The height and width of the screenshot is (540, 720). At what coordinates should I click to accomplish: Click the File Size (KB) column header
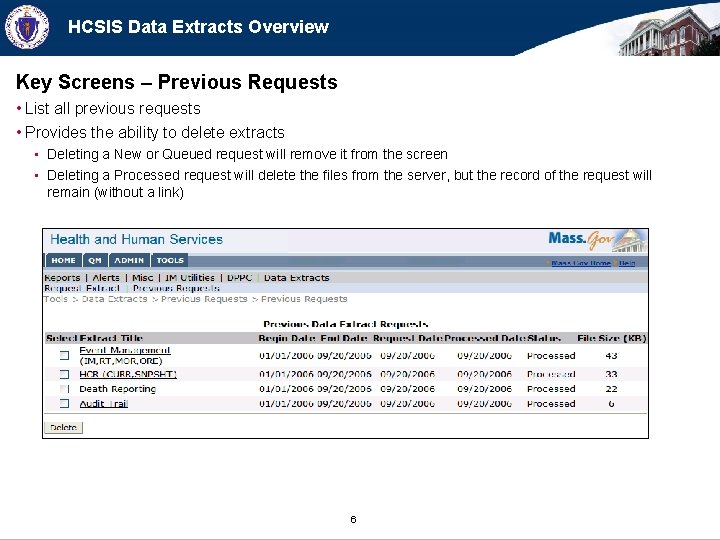(x=612, y=338)
